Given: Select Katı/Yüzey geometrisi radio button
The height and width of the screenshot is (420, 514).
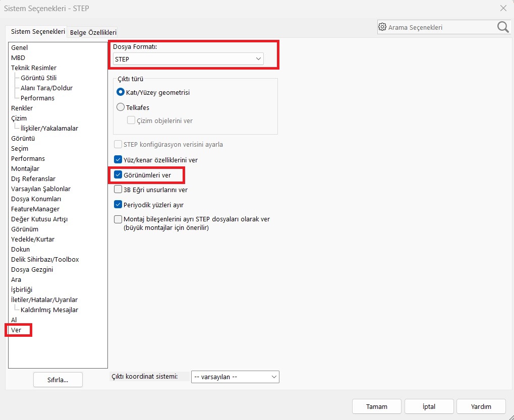Looking at the screenshot, I should pyautogui.click(x=121, y=92).
